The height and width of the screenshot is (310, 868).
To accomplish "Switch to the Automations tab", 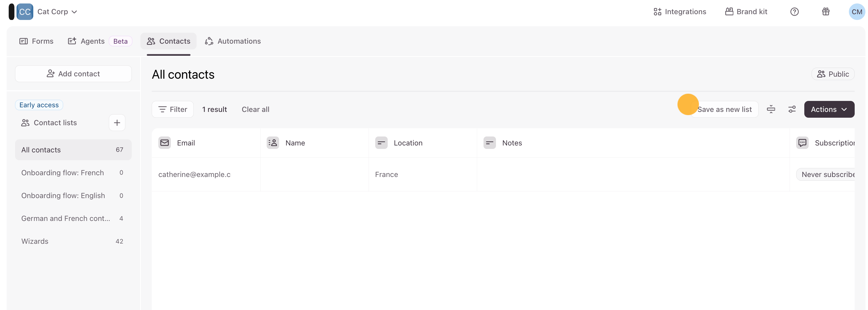I will (233, 41).
